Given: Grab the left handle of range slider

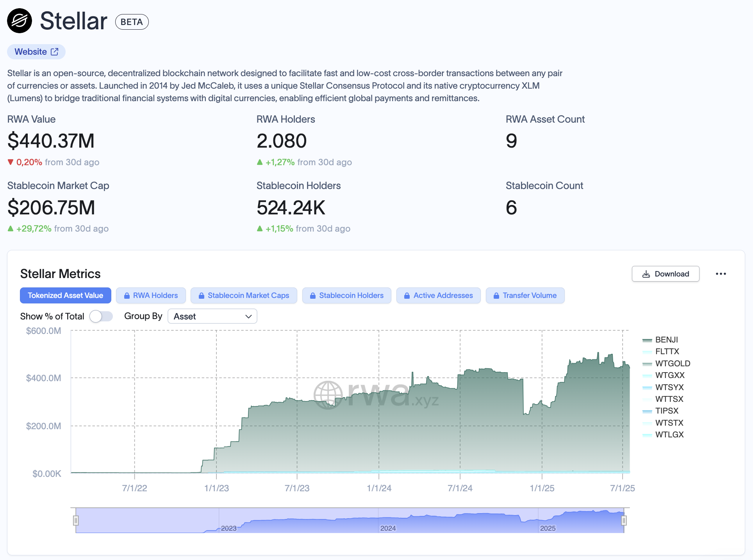Looking at the screenshot, I should pyautogui.click(x=76, y=520).
